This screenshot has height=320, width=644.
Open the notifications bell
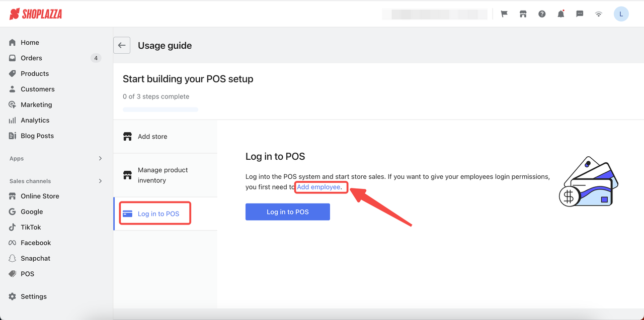(561, 14)
